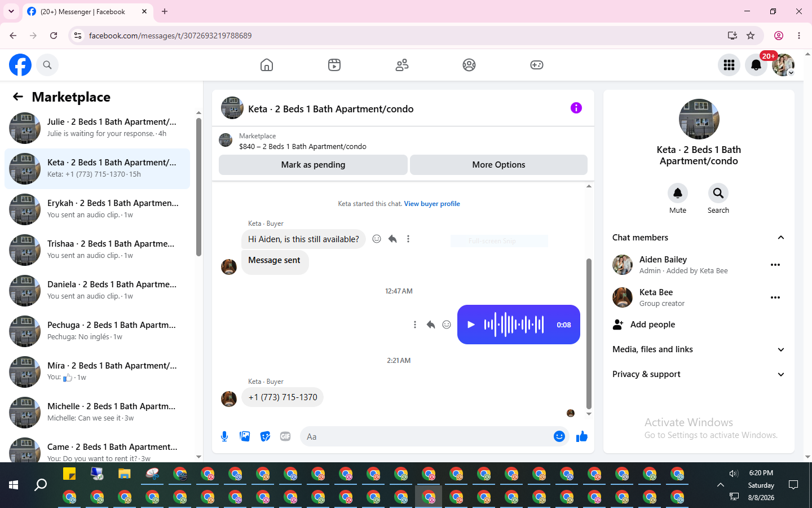Play the 0:08 voice message
Screen dimensions: 812x508
pos(471,325)
